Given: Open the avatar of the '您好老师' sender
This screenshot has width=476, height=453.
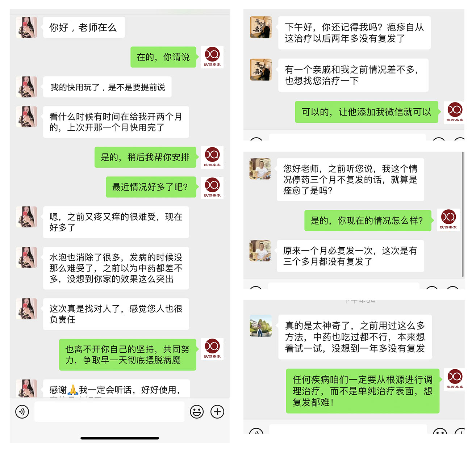Looking at the screenshot, I should click(x=260, y=169).
